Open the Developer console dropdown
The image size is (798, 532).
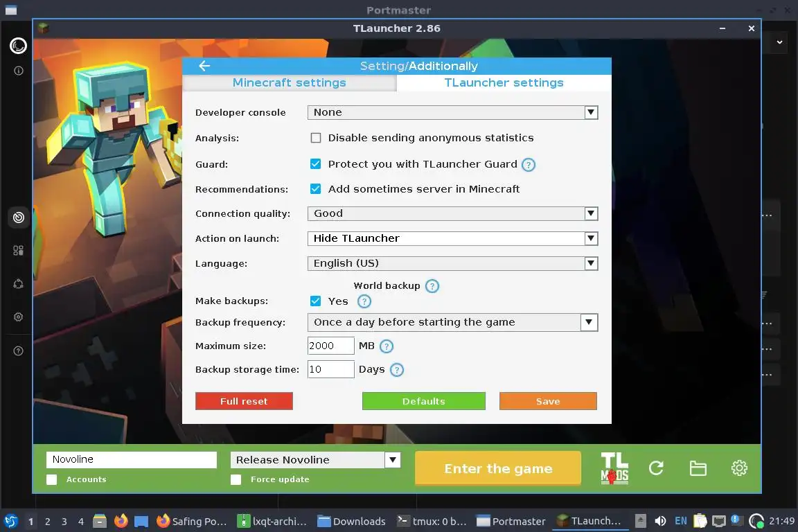coord(452,112)
